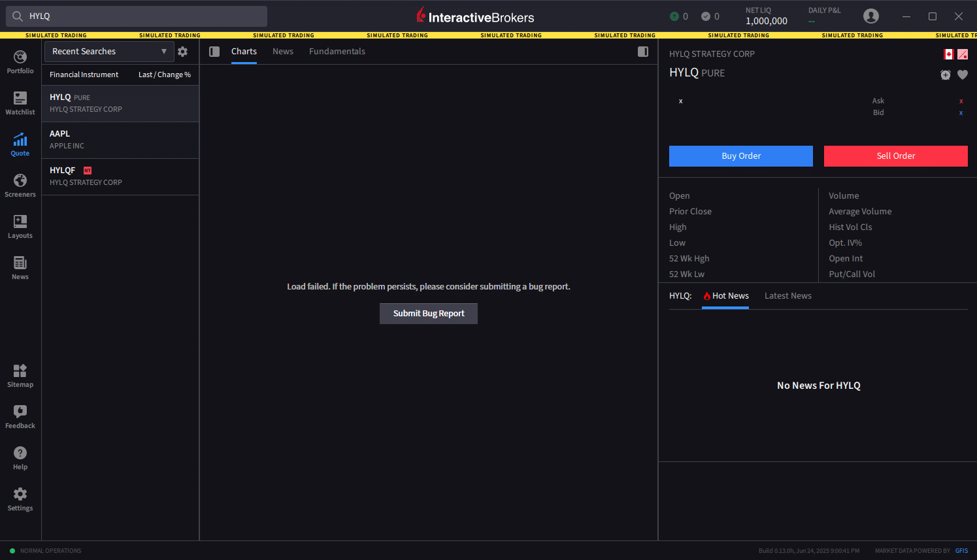Viewport: 977px width, 560px height.
Task: Click the Canada flag icon
Action: [948, 54]
